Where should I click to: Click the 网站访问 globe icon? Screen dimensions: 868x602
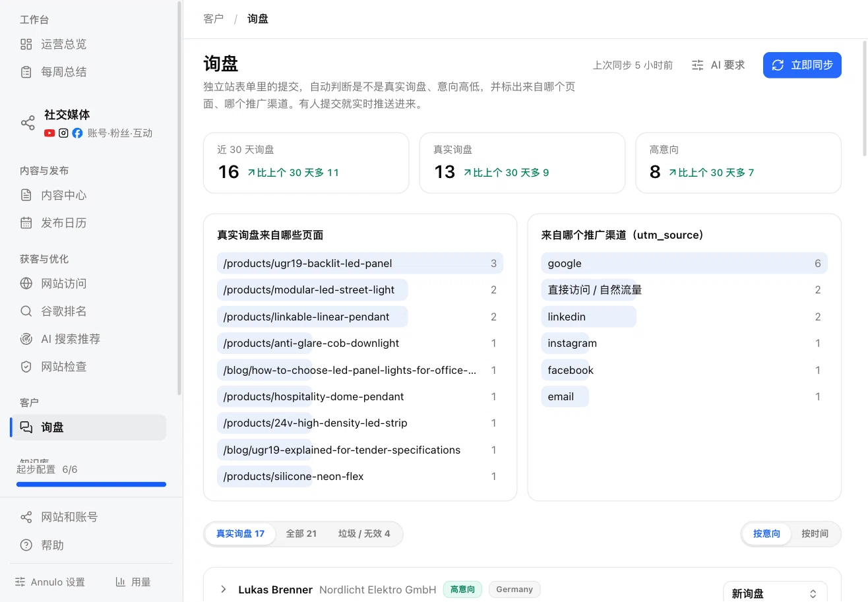pos(26,284)
